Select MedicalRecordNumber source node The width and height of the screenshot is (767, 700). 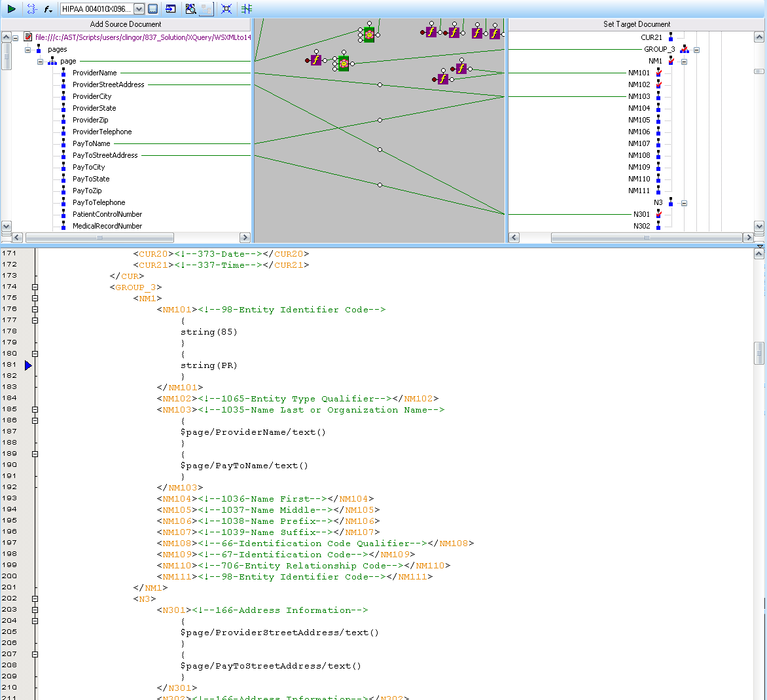tap(107, 226)
